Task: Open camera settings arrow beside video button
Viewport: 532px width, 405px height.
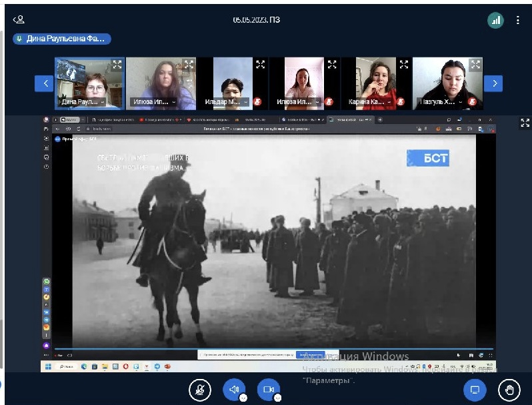Action: point(278,398)
